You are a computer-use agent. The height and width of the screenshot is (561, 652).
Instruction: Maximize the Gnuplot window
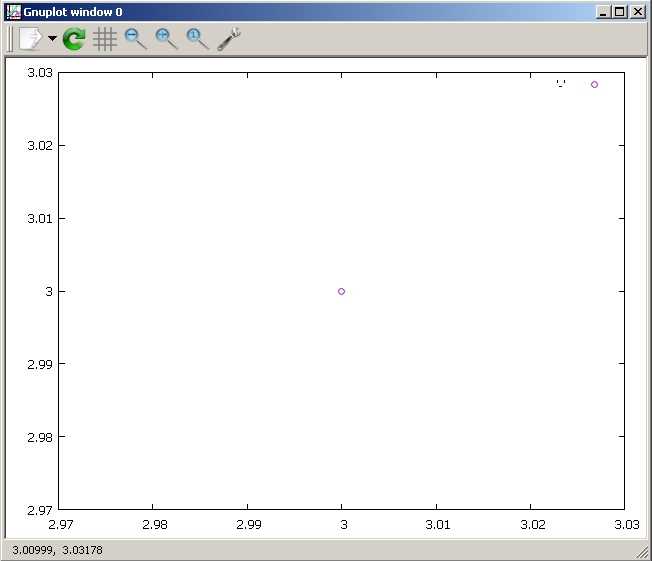(x=619, y=12)
